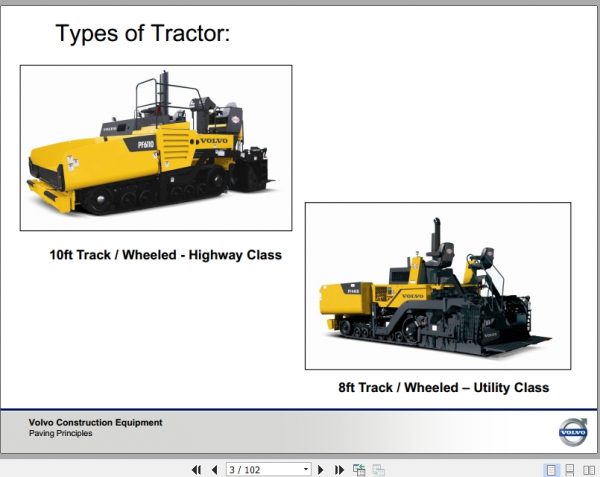Select the PF6110 highway class paver image
The width and height of the screenshot is (600, 477).
[156, 148]
